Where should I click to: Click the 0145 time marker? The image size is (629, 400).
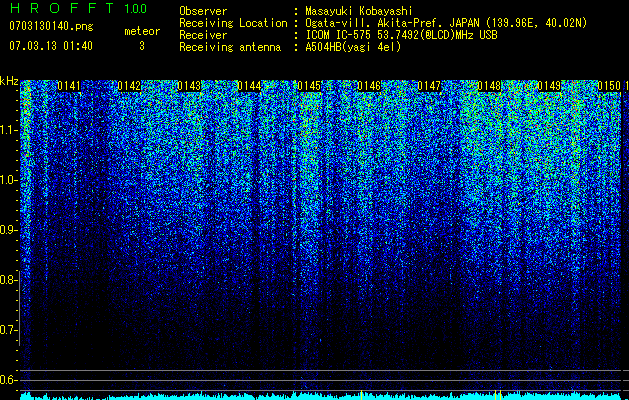point(309,86)
